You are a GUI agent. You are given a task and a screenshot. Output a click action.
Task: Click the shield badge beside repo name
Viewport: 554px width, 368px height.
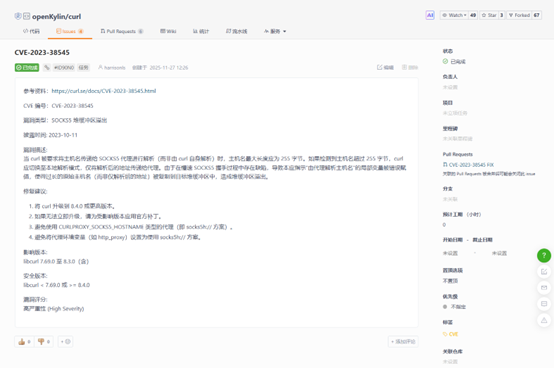[18, 16]
